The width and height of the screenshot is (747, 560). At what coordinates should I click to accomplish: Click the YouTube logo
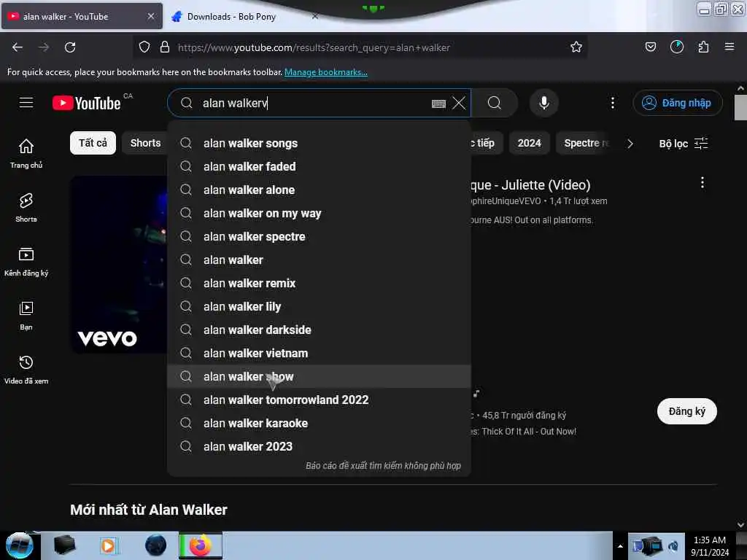pos(87,103)
